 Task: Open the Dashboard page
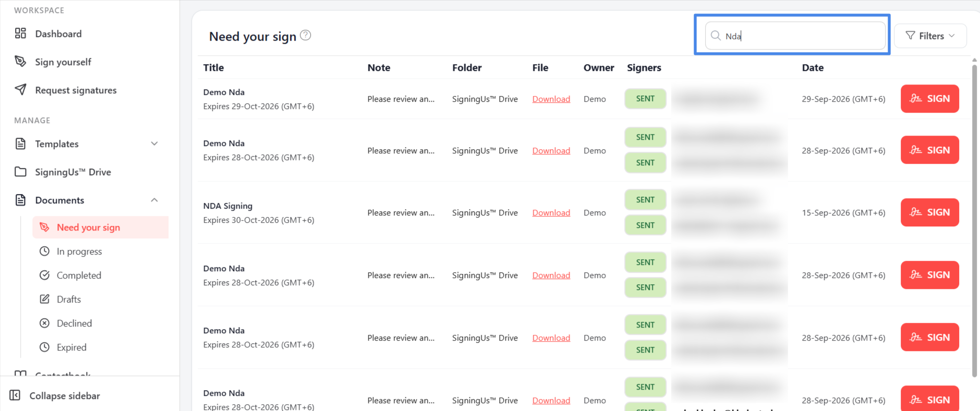[58, 34]
